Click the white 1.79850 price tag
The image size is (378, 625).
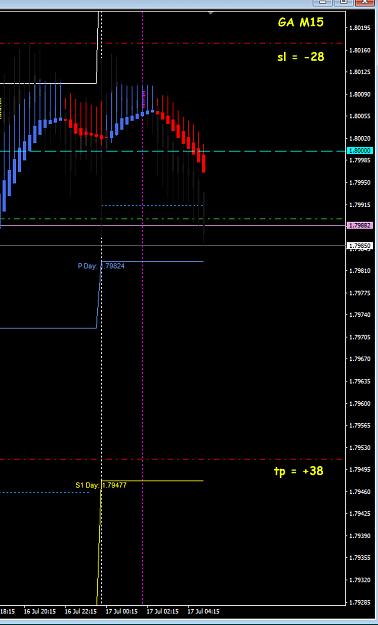[x=360, y=246]
